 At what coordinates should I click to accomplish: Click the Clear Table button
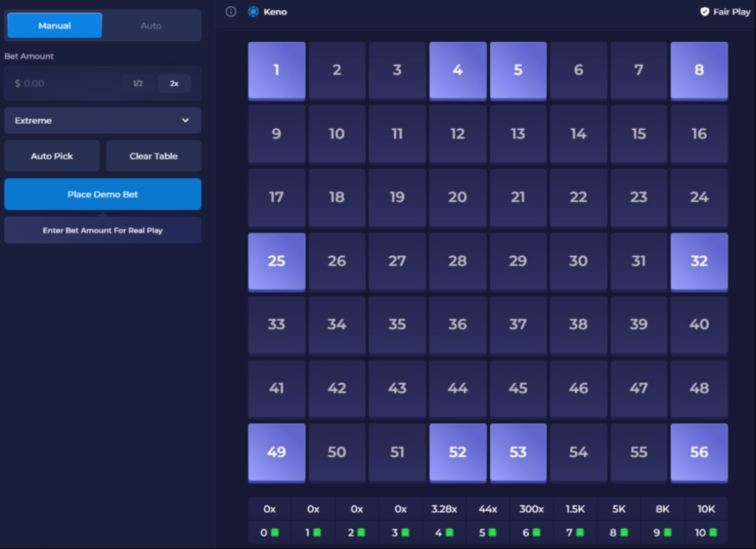point(153,156)
